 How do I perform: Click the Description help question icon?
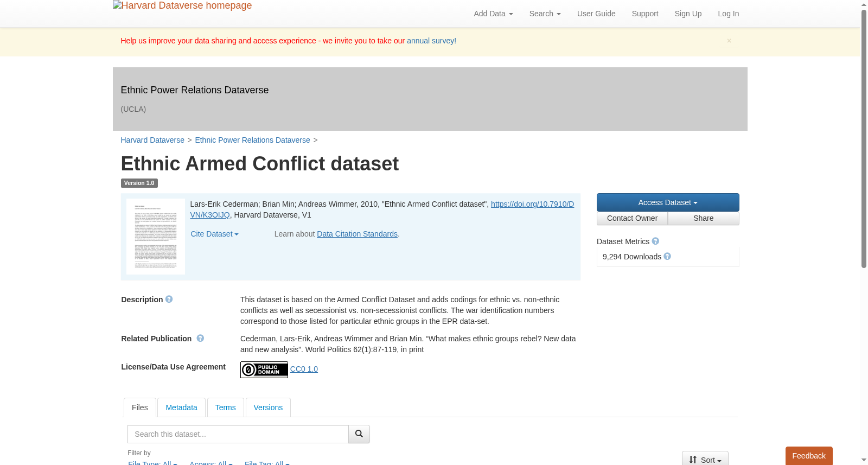169,299
